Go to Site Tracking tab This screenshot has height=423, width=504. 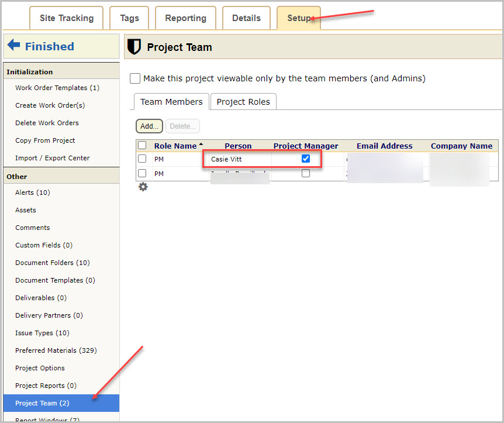pos(67,18)
